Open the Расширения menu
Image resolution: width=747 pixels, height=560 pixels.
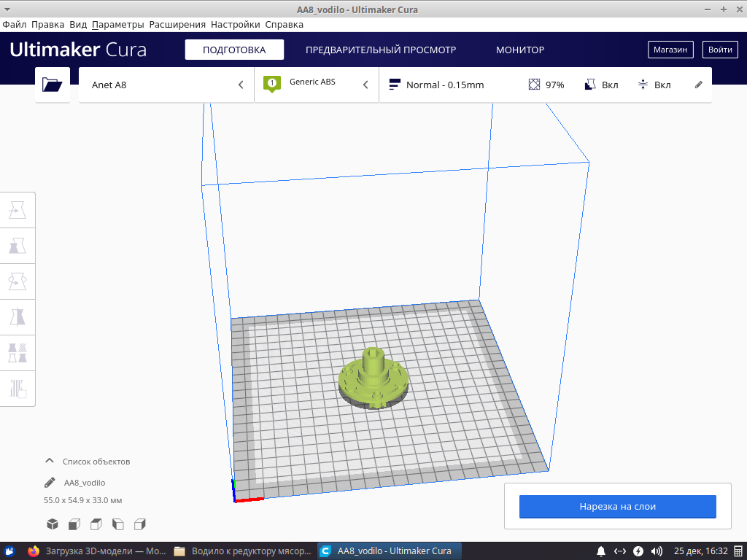point(177,24)
